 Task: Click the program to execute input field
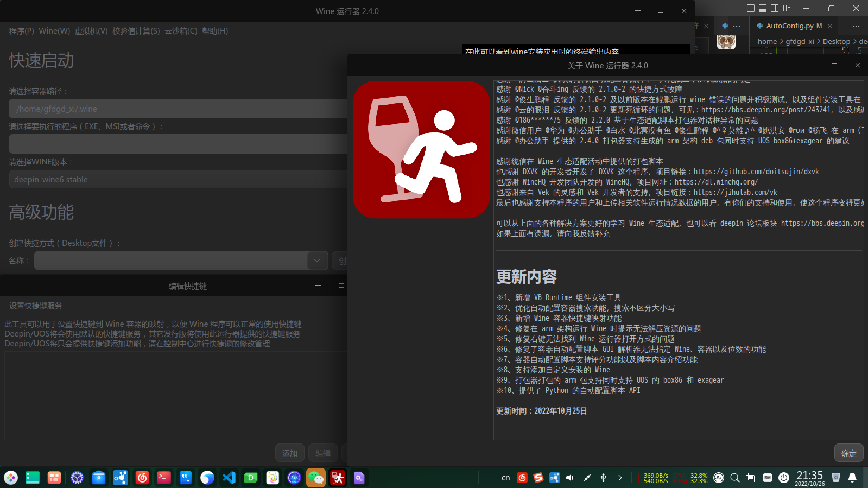(178, 144)
